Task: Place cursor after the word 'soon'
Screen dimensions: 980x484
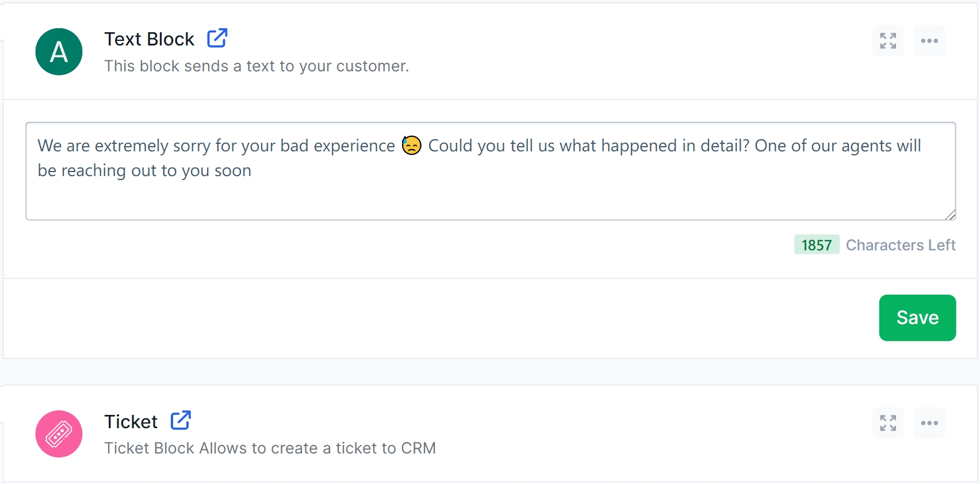Action: tap(252, 171)
